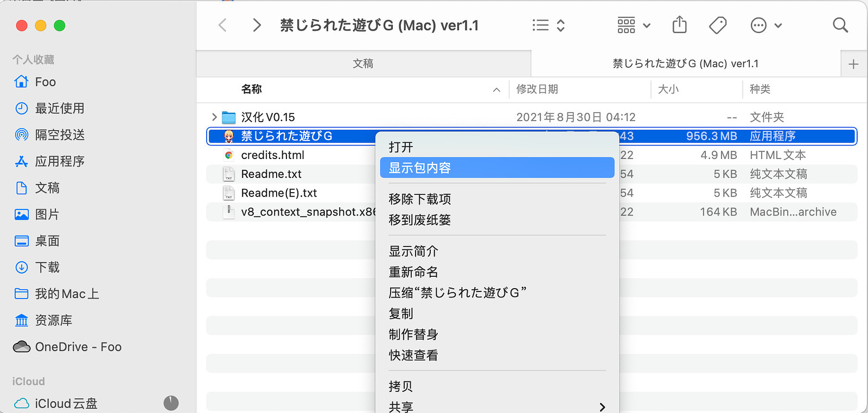Select the Readme.txt file name
This screenshot has height=413, width=868.
271,174
